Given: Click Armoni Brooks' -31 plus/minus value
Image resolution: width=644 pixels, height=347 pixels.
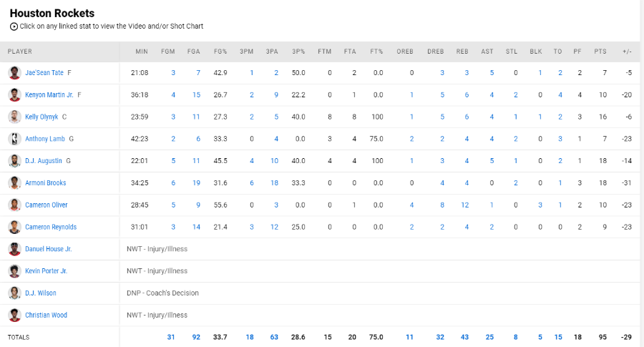Looking at the screenshot, I should (x=626, y=182).
